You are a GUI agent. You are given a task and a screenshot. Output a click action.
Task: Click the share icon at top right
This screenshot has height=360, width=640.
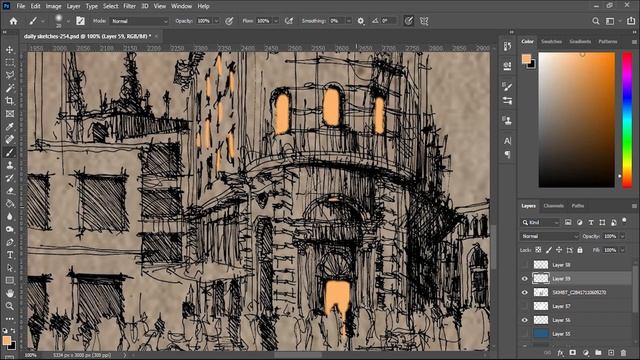coord(631,21)
